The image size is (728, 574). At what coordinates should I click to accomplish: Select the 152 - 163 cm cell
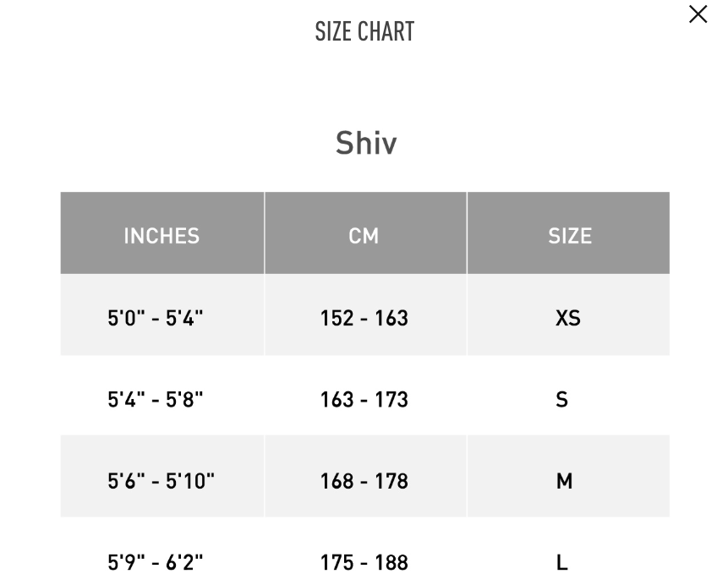(x=364, y=317)
